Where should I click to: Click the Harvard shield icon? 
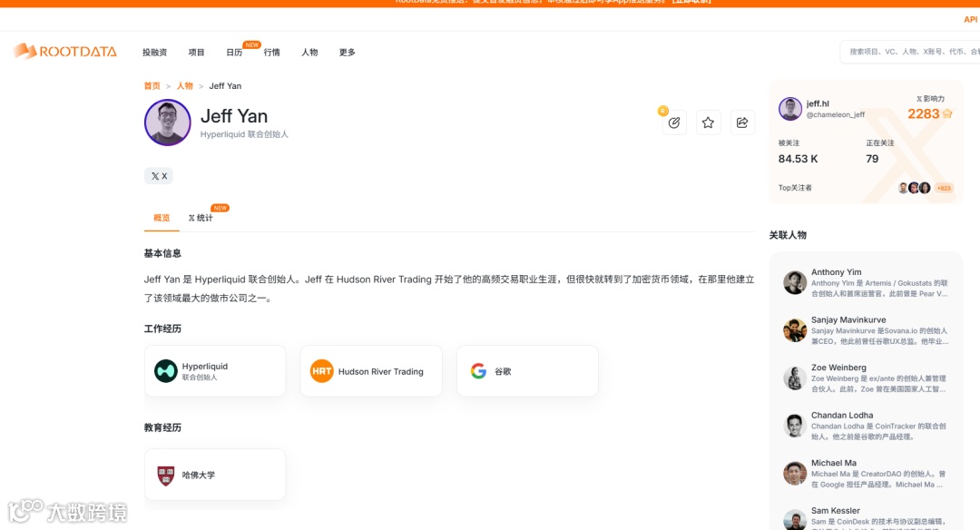pyautogui.click(x=166, y=476)
